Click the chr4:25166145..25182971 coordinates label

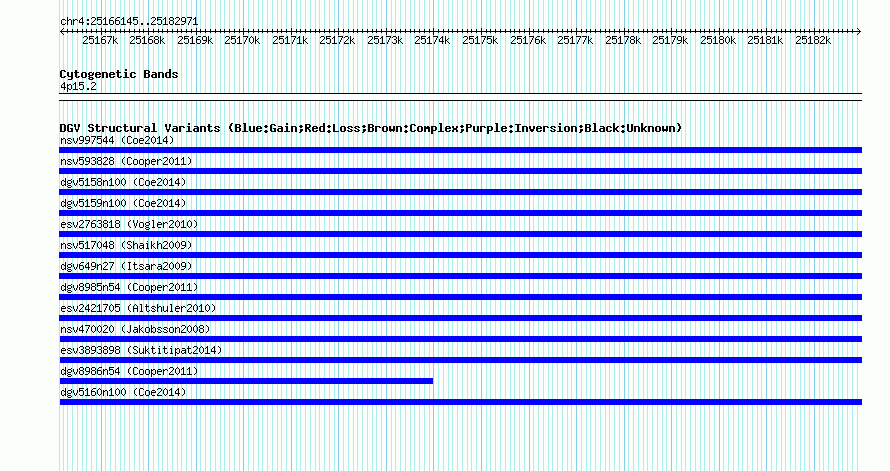(129, 22)
